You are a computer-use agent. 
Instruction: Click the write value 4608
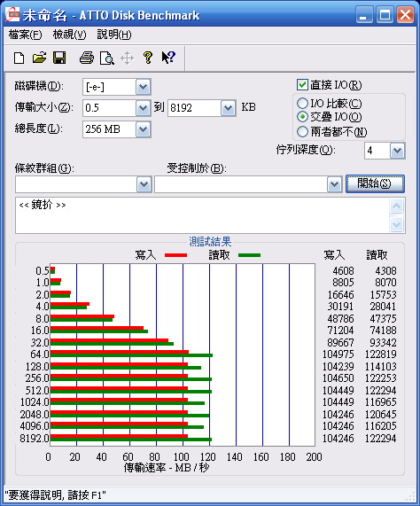[x=343, y=271]
